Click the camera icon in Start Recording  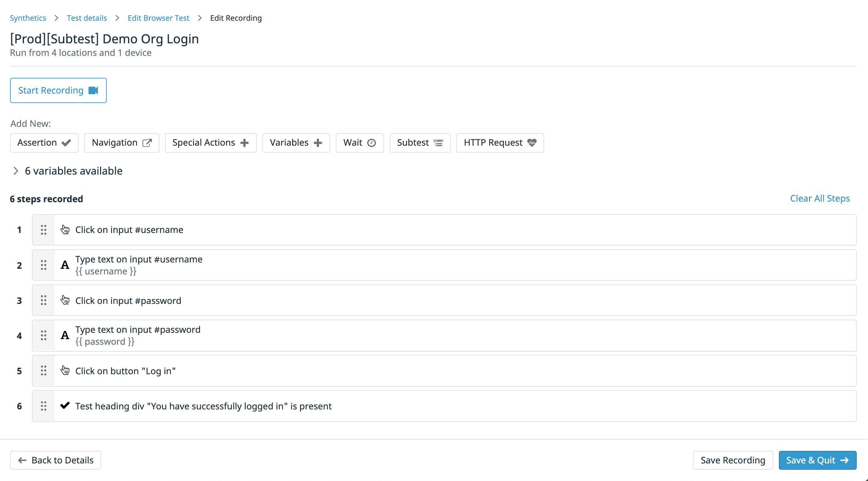coord(93,90)
